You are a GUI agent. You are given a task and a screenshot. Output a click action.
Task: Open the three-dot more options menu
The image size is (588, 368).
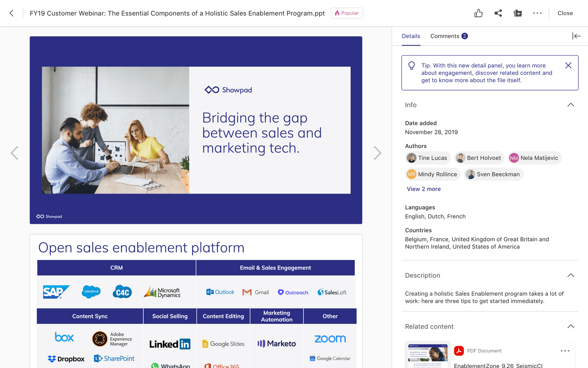coord(537,13)
